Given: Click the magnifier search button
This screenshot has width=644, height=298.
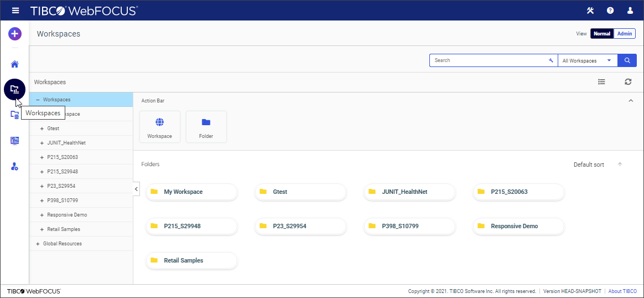Looking at the screenshot, I should (627, 60).
